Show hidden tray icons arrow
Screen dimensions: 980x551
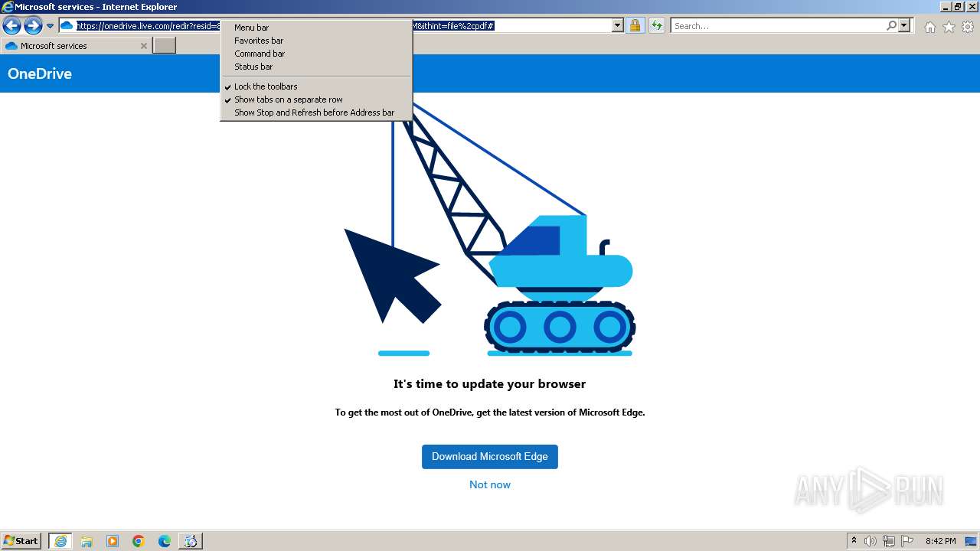click(x=854, y=541)
